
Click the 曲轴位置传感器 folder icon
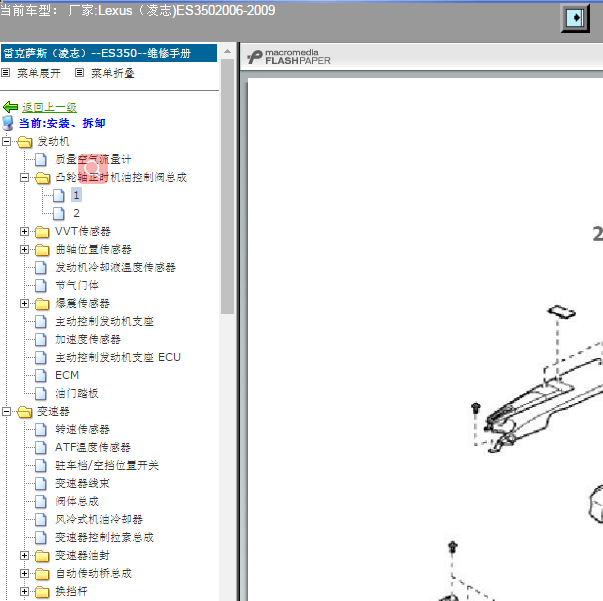pyautogui.click(x=42, y=250)
